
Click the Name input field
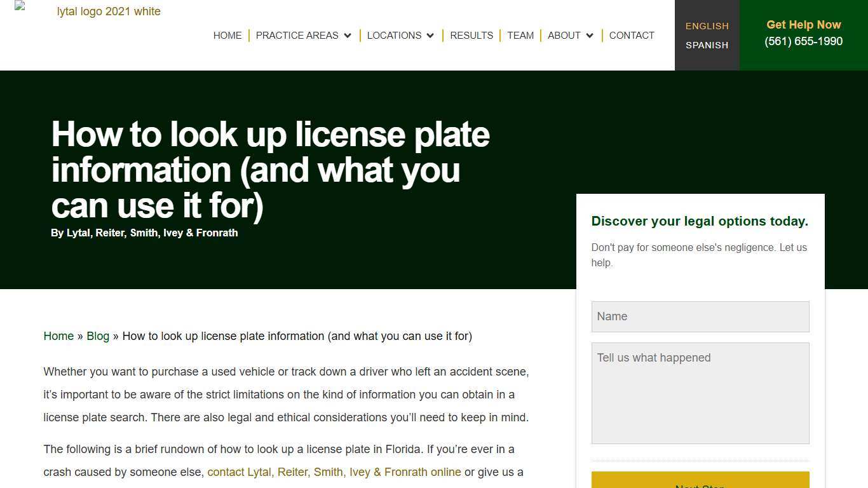click(x=700, y=316)
